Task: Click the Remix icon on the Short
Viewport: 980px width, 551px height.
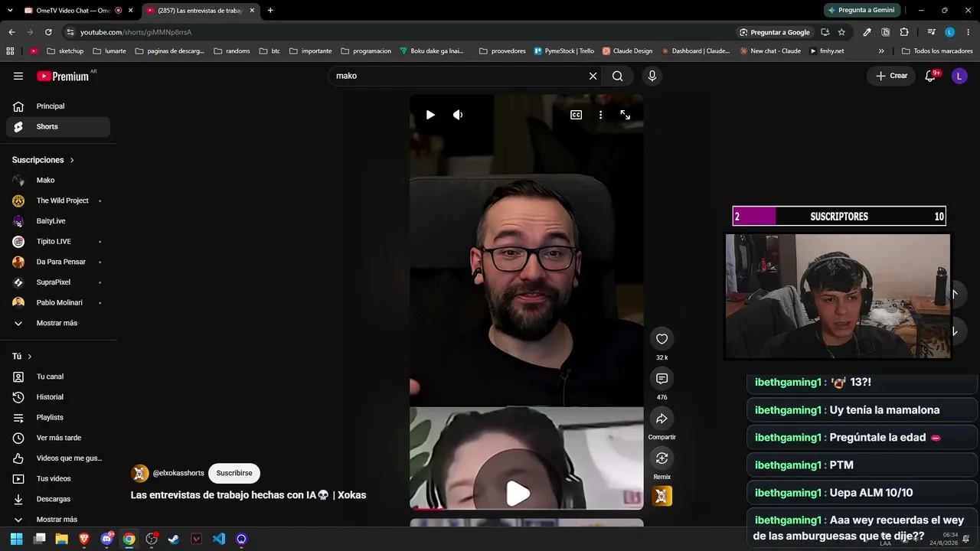Action: [662, 458]
